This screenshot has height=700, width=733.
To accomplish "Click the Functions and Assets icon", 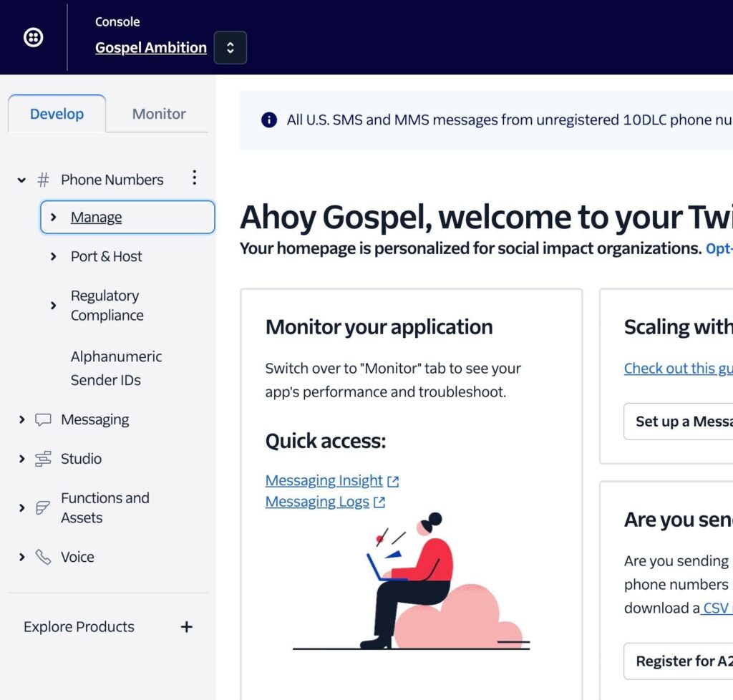I will pyautogui.click(x=44, y=507).
